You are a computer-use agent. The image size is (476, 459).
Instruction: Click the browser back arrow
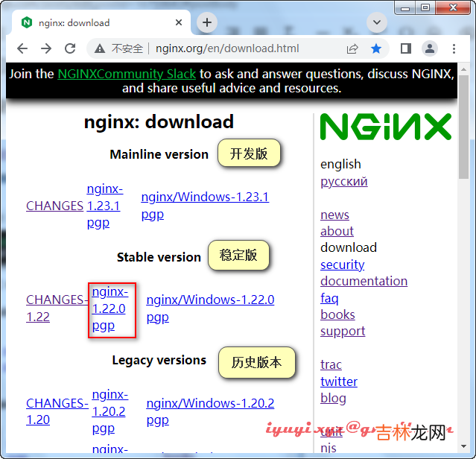(22, 48)
